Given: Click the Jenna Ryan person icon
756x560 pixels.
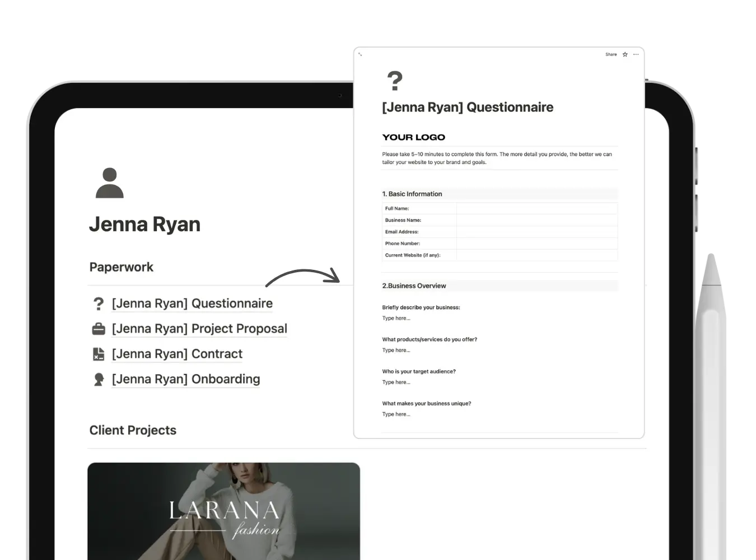Looking at the screenshot, I should pyautogui.click(x=110, y=183).
